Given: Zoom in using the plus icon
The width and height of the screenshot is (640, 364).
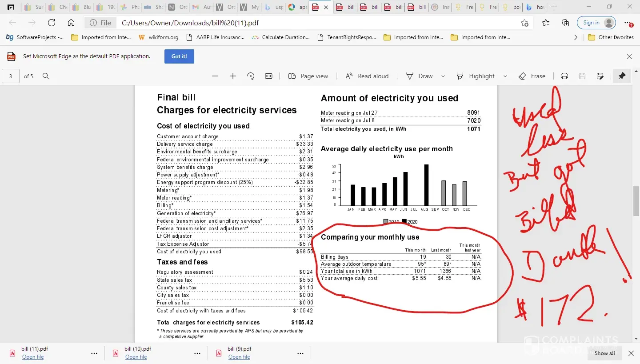Looking at the screenshot, I should tap(233, 76).
